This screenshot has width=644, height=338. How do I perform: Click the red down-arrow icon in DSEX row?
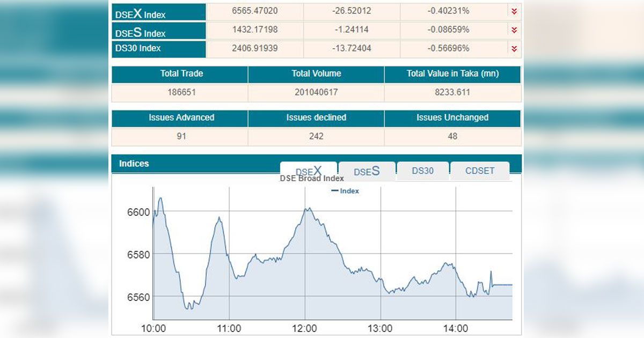pyautogui.click(x=514, y=11)
